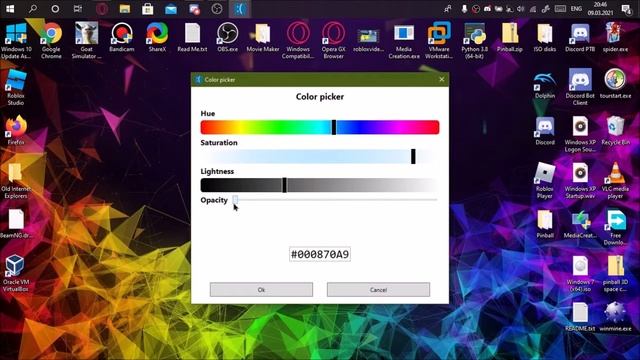Screen dimensions: 640x360
Task: Open notification center icon
Action: (626, 9)
